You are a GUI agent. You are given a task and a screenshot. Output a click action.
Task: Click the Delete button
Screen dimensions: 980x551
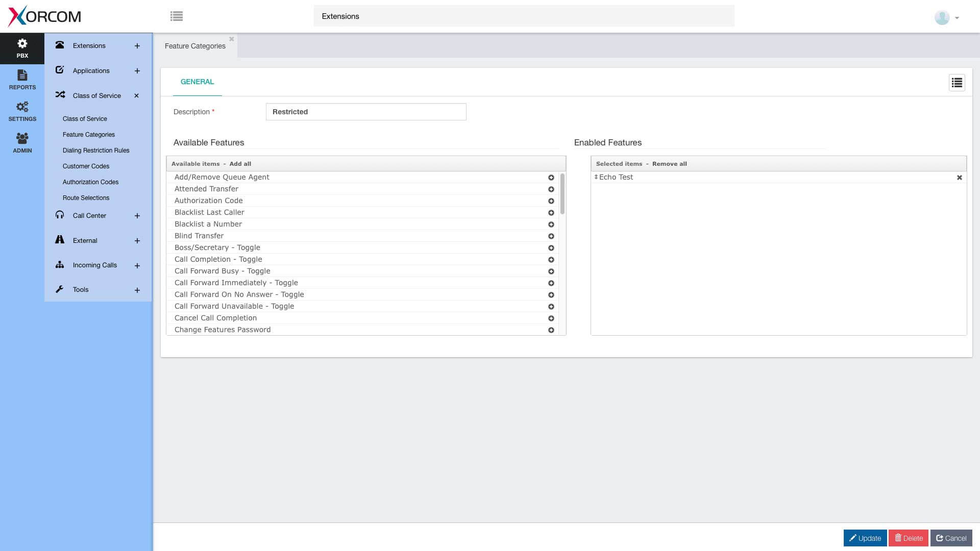click(908, 538)
